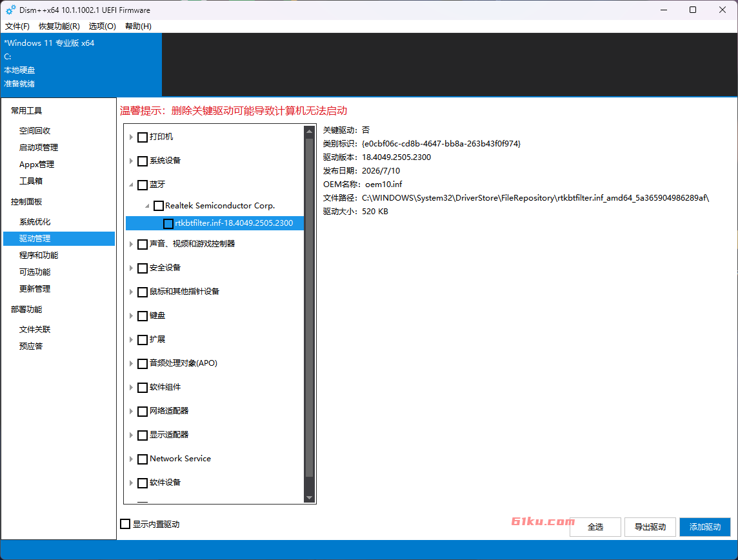Check the 鼠标和其他指针设备 checkbox
The width and height of the screenshot is (738, 560).
tap(143, 292)
